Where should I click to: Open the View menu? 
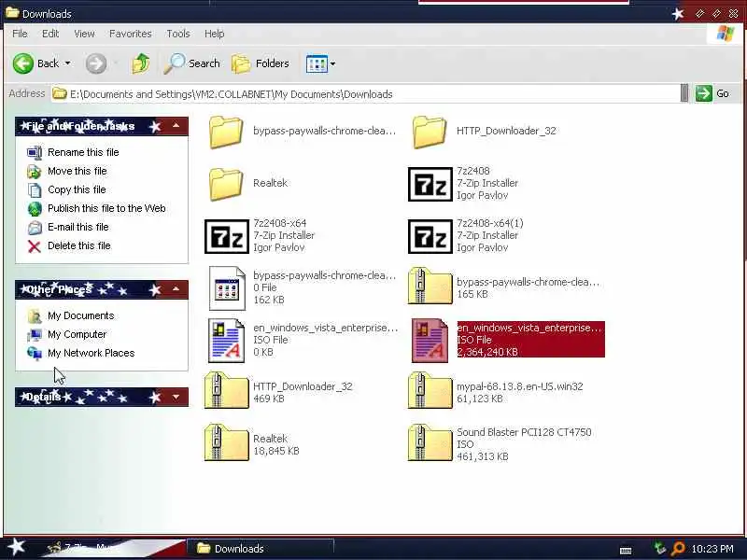click(84, 34)
